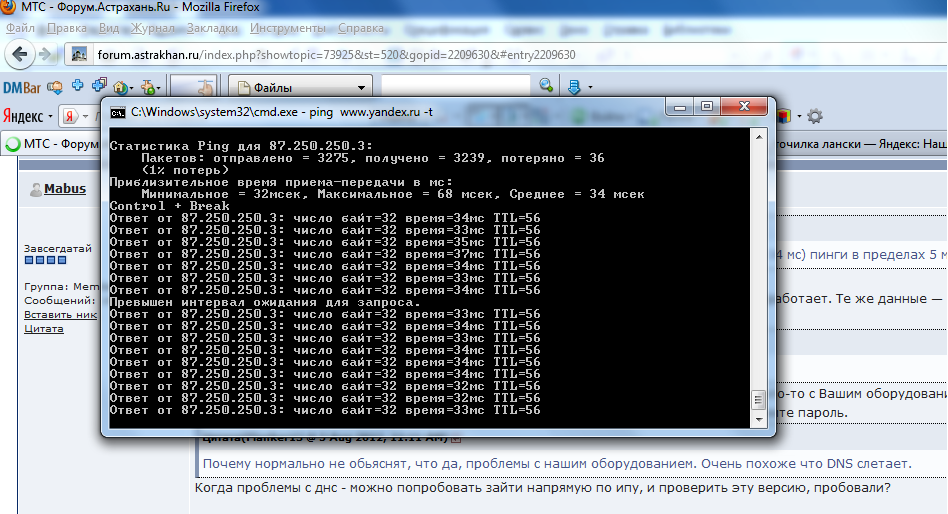The height and width of the screenshot is (514, 948).
Task: Expand dropdown arrow beside the red Я button
Action: (x=85, y=116)
